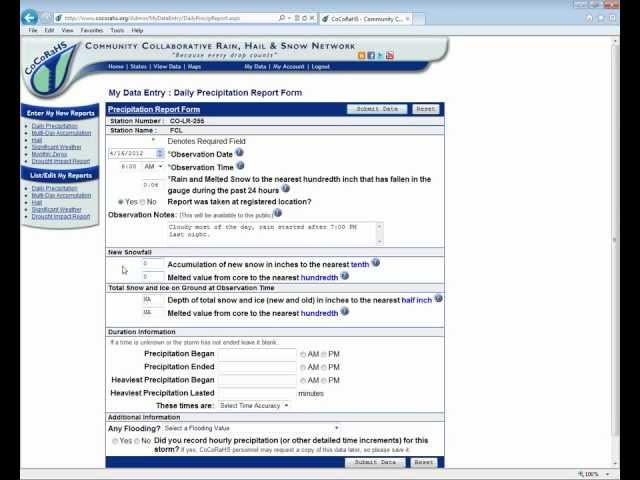The height and width of the screenshot is (480, 640).
Task: Click the browser home icon at top right
Action: tap(589, 18)
